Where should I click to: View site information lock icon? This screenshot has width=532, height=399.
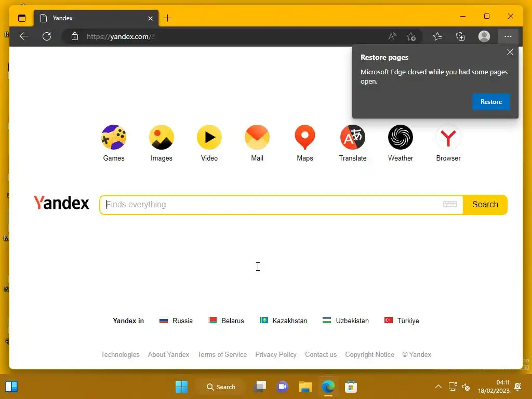click(75, 36)
